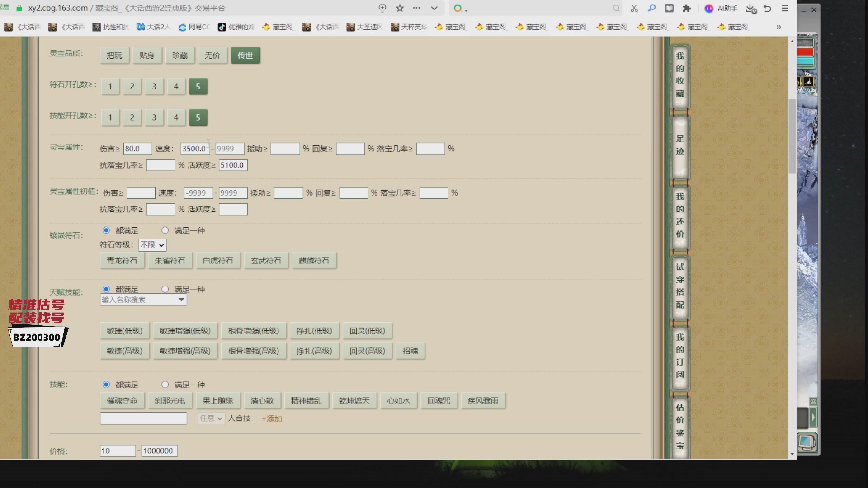Open the AI助手 assistant icon
The width and height of the screenshot is (868, 488).
point(709,8)
